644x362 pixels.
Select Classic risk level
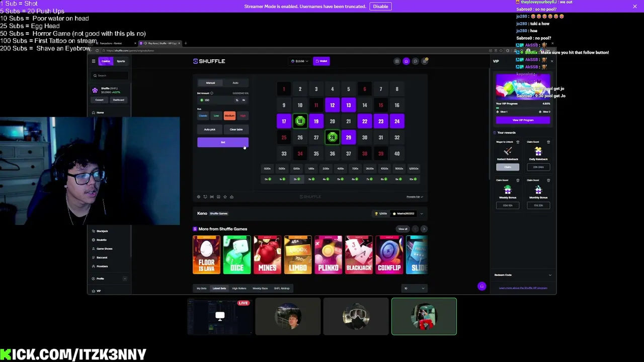click(x=203, y=116)
